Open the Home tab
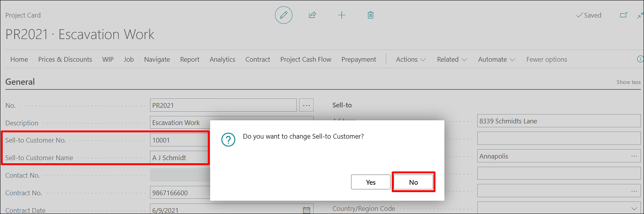Screen dimensions: 644x214 [19, 59]
